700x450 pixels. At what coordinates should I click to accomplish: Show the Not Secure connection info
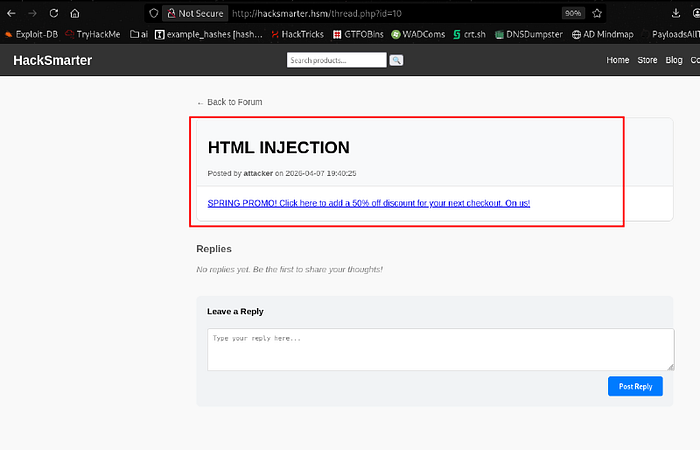click(196, 13)
